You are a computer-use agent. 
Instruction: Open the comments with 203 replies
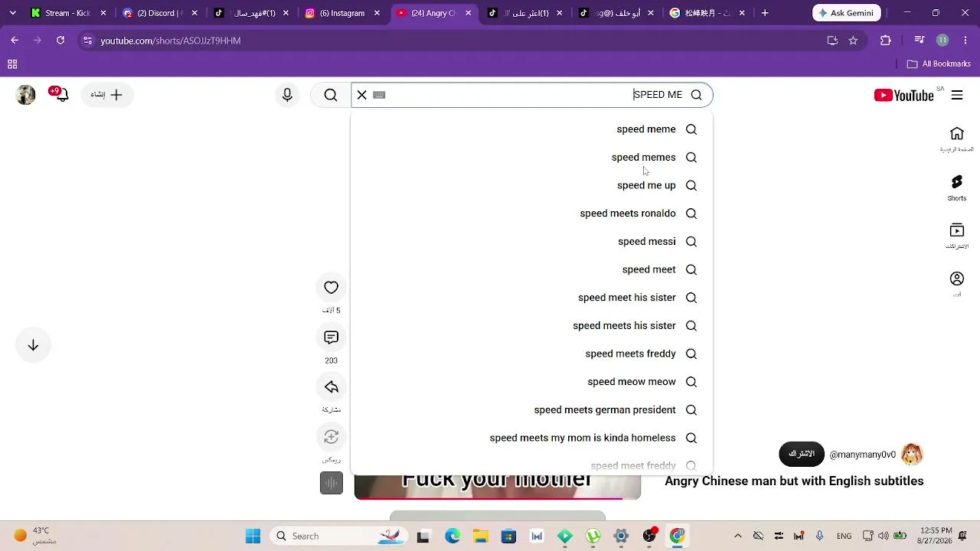[331, 337]
